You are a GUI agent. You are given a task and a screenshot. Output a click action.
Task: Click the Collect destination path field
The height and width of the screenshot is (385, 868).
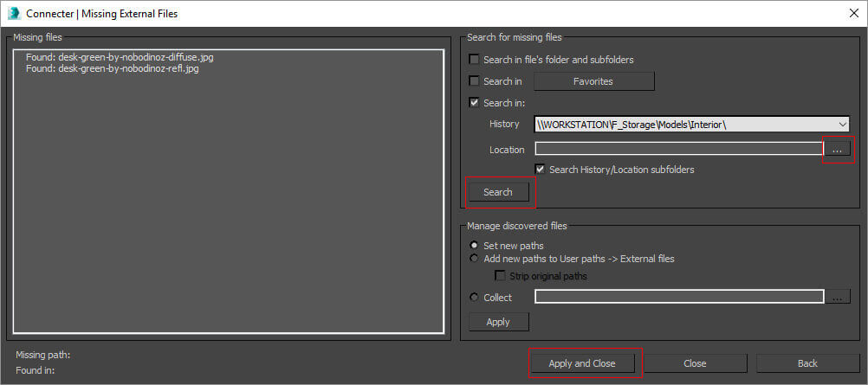(x=679, y=297)
